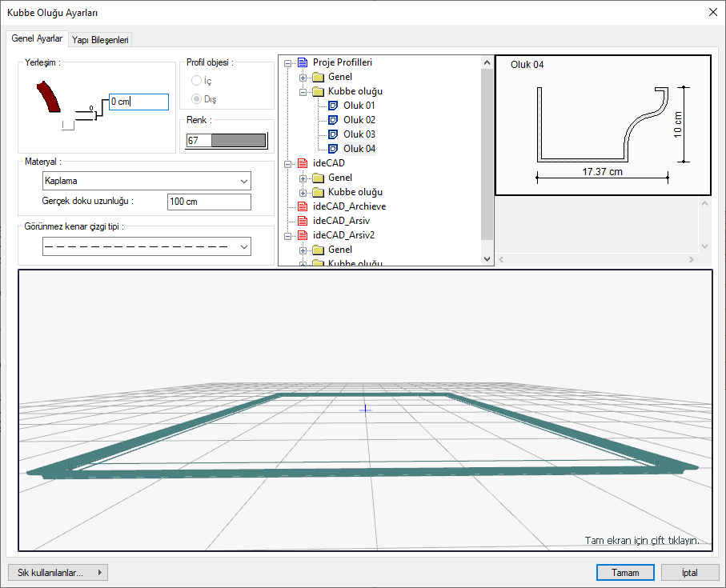Click the ideCAD_Arsiv library icon
Image resolution: width=726 pixels, height=588 pixels.
point(302,221)
